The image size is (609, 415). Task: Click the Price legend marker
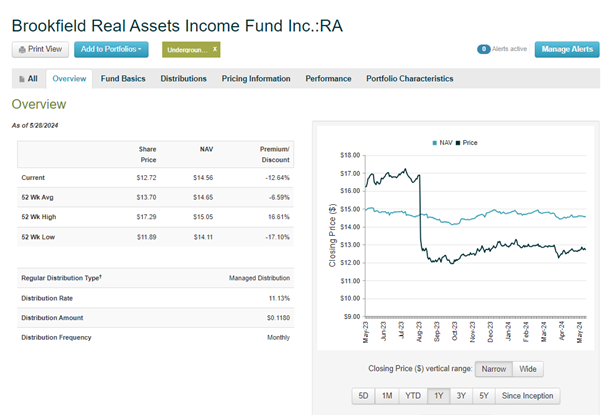tap(458, 143)
